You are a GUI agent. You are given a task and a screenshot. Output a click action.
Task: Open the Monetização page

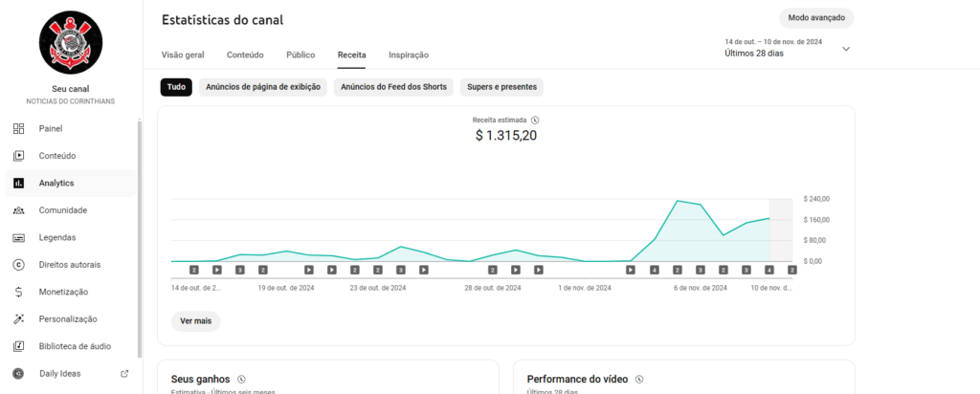point(70,292)
